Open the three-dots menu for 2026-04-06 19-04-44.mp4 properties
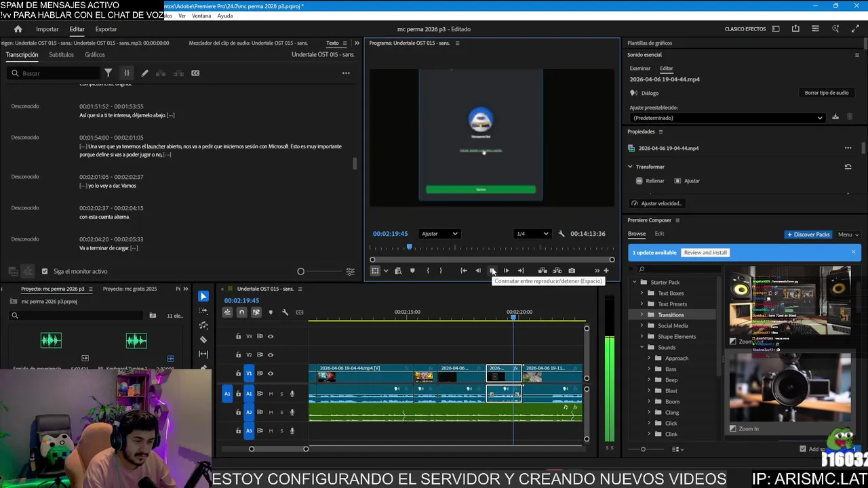The height and width of the screenshot is (488, 868). [848, 148]
